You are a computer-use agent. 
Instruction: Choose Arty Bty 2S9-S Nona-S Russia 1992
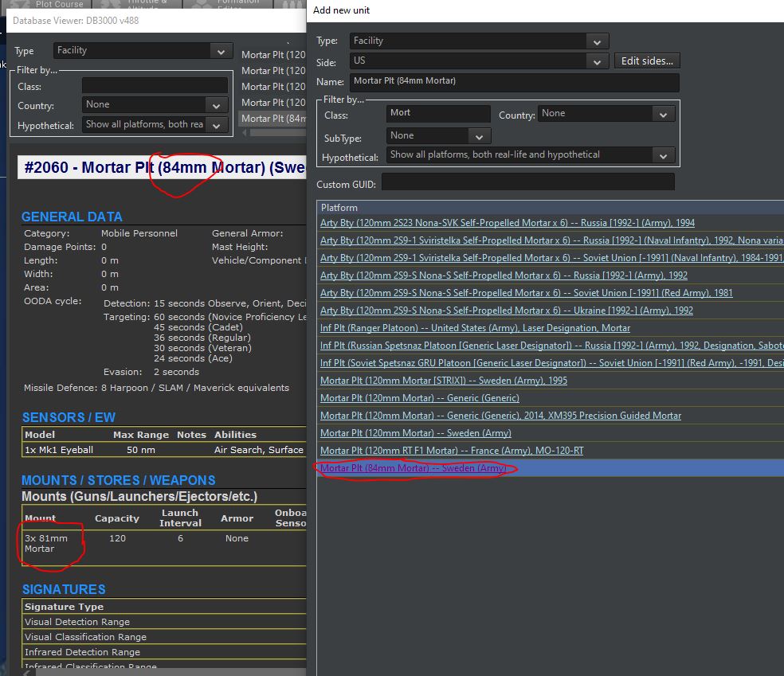click(x=504, y=275)
